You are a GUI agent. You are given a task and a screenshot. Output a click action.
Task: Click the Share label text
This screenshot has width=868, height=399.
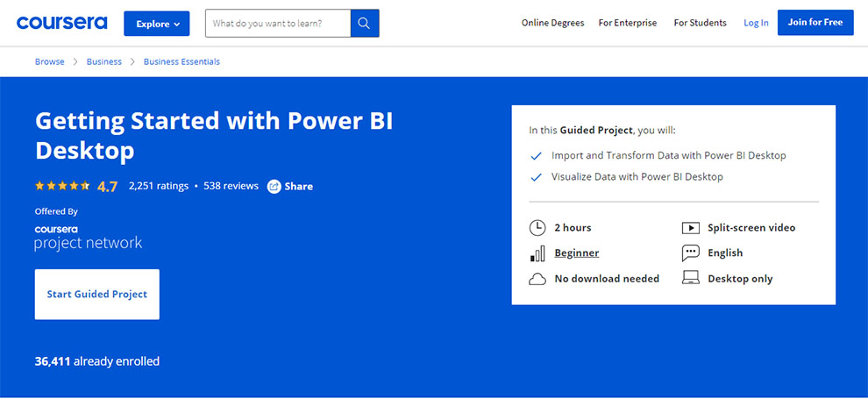(299, 187)
